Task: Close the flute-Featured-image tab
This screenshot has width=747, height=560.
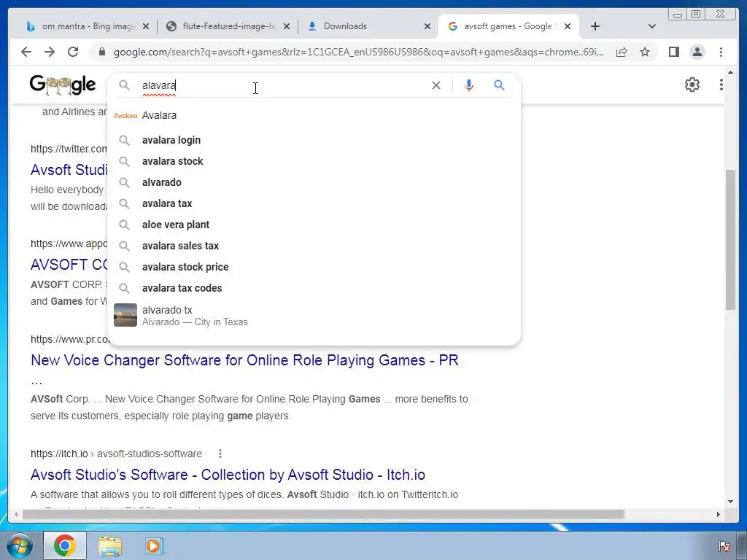Action: (286, 26)
